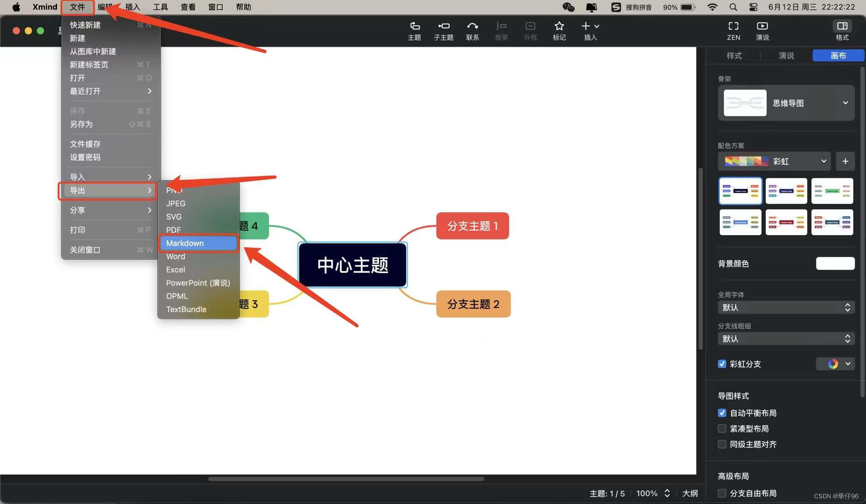Enable 紧凑型布局 checkbox

pyautogui.click(x=722, y=428)
